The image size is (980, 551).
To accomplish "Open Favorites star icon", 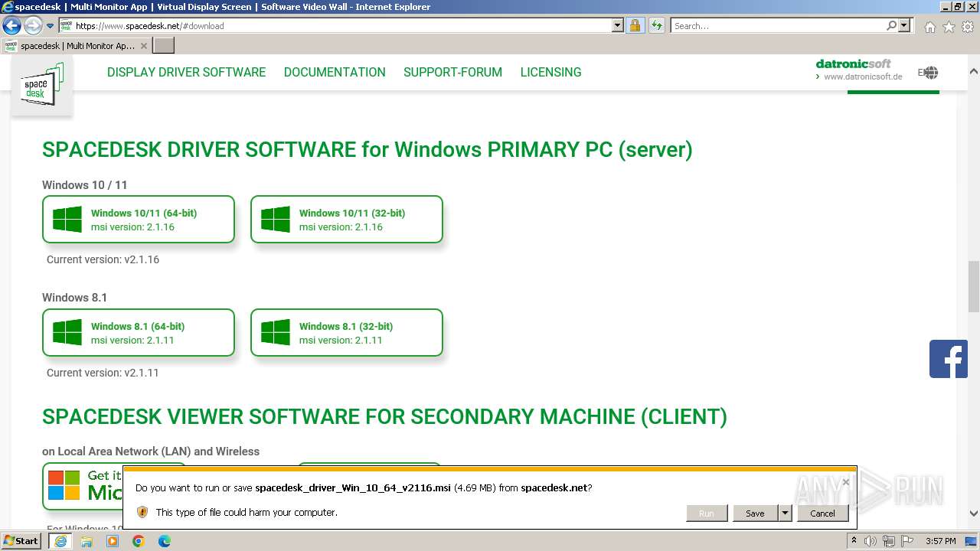I will click(x=949, y=27).
